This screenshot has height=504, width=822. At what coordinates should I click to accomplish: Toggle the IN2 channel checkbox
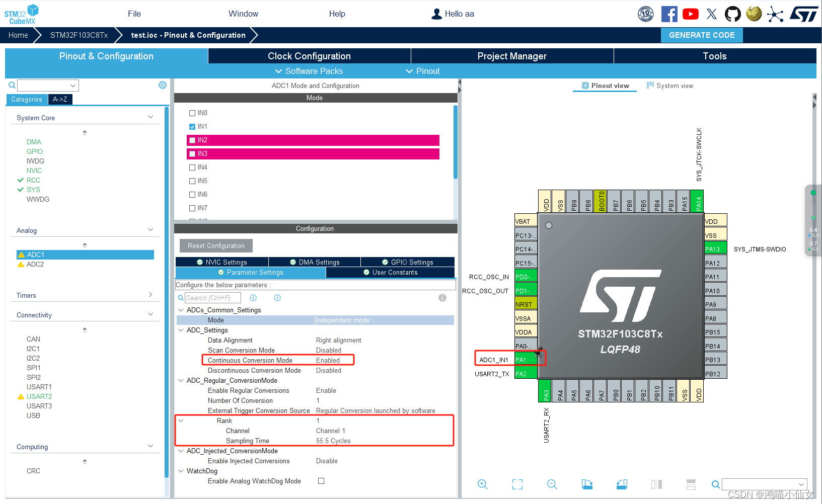pos(192,140)
